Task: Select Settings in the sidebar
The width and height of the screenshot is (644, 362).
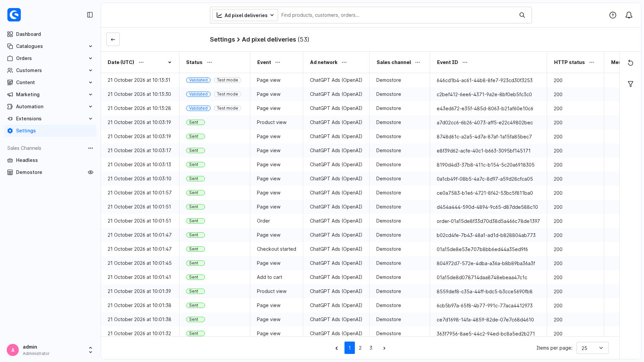Action: click(x=50, y=131)
